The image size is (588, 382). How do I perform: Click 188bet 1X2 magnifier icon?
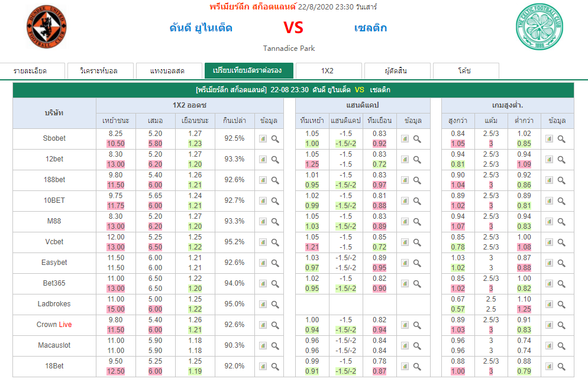click(275, 180)
